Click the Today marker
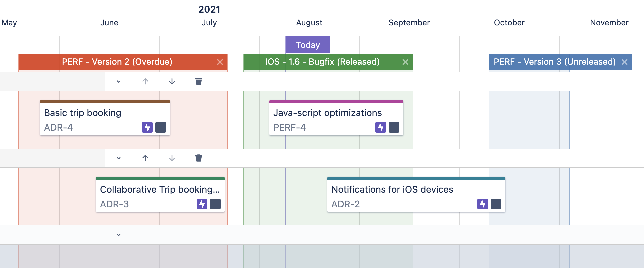This screenshot has height=268, width=644. click(308, 45)
